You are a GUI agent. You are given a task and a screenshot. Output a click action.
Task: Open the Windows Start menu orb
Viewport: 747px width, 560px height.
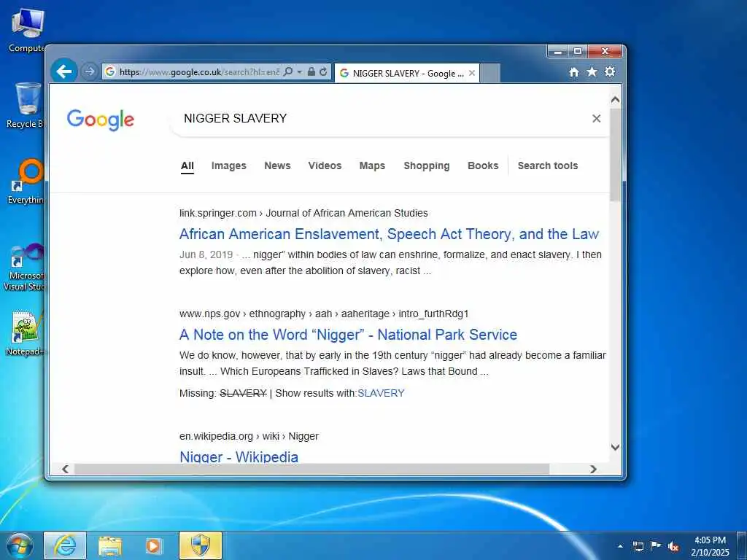pyautogui.click(x=20, y=545)
